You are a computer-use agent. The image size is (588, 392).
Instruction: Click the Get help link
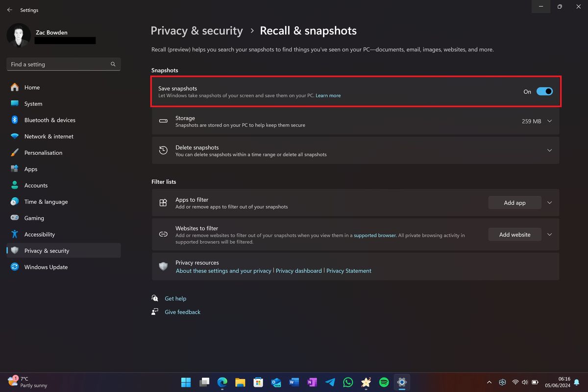coord(175,298)
